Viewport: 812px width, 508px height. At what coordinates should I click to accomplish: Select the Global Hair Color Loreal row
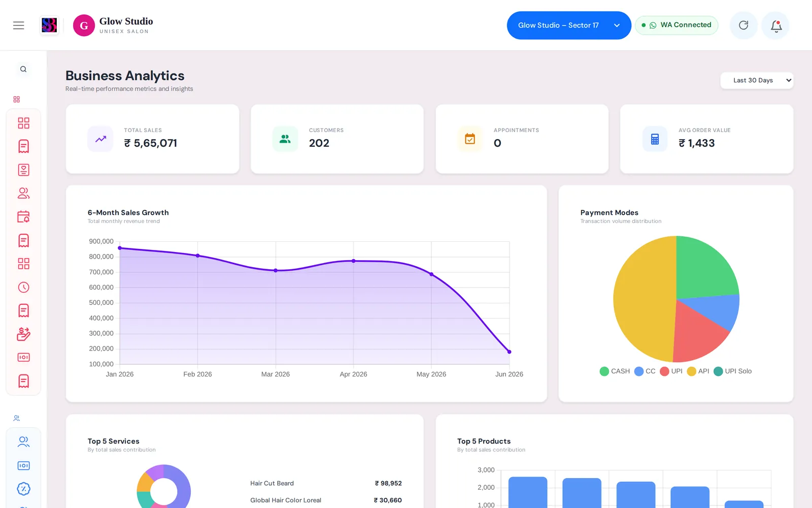[326, 500]
